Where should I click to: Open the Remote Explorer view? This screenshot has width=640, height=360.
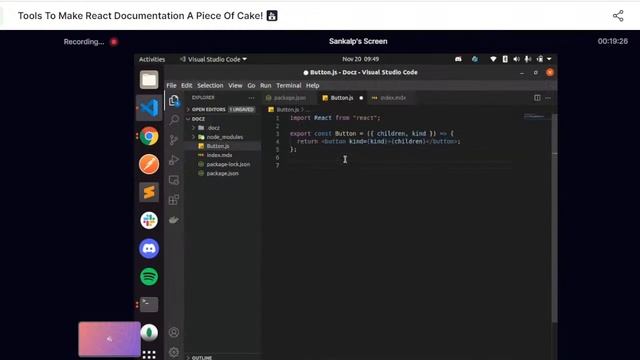pos(174,180)
